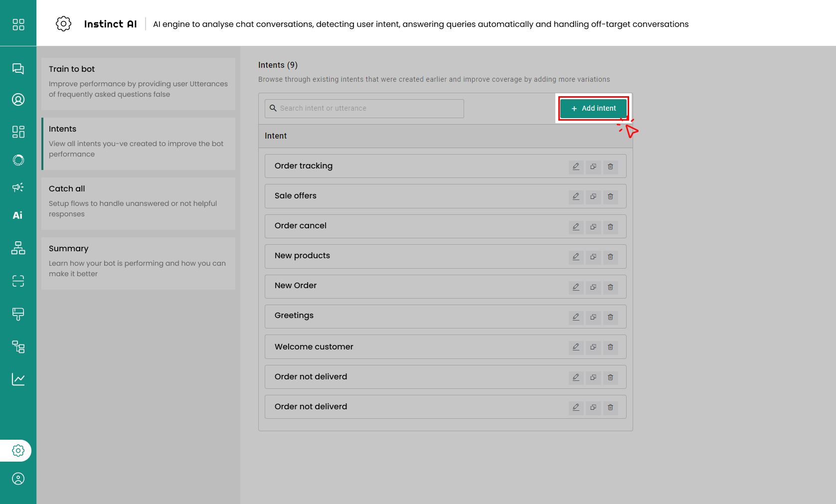Open the Ai section in sidebar
The height and width of the screenshot is (504, 836).
coord(18,215)
